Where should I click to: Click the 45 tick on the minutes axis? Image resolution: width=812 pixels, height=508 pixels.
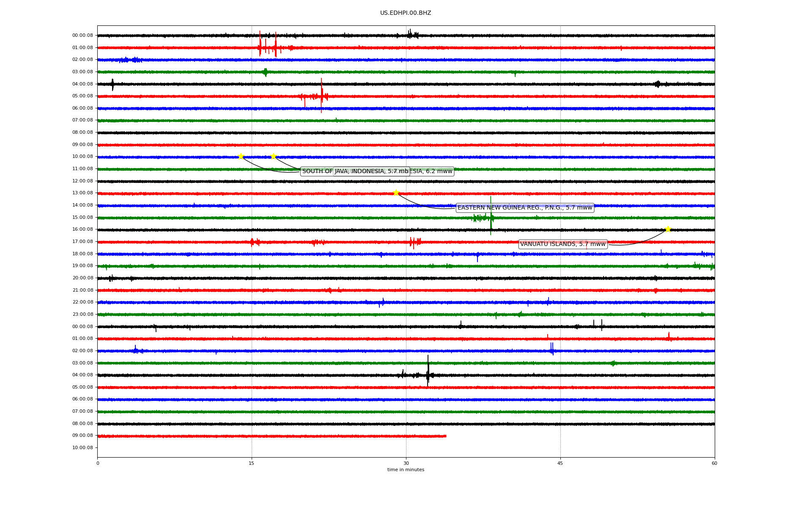560,463
